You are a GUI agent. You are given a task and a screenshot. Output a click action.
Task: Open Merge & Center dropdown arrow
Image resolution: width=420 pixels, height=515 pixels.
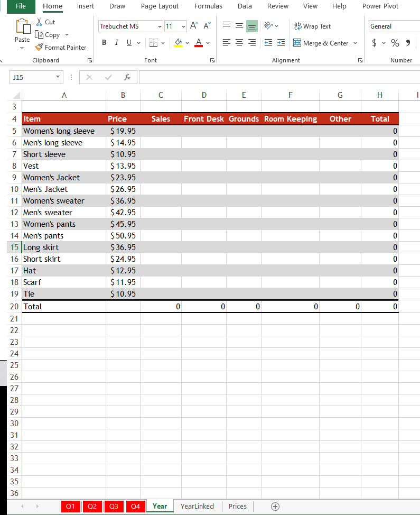pos(356,43)
